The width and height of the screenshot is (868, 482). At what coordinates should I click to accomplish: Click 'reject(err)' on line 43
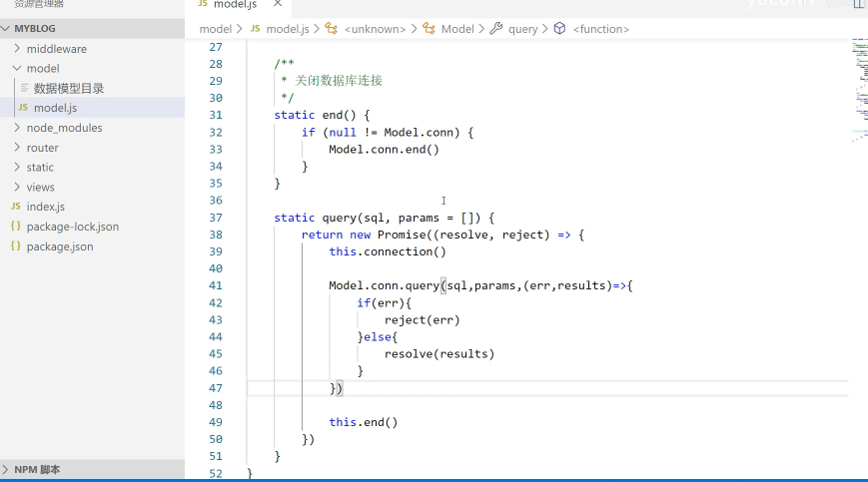(422, 320)
